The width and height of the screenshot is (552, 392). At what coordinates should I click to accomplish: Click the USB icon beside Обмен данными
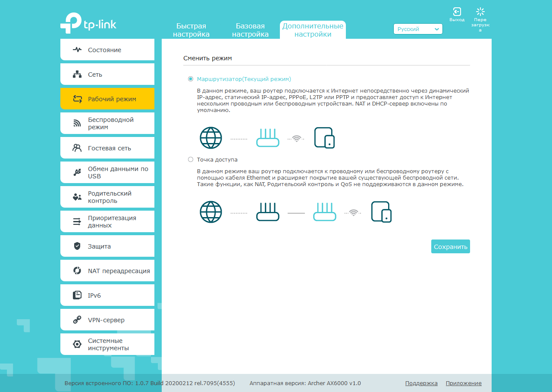point(77,172)
